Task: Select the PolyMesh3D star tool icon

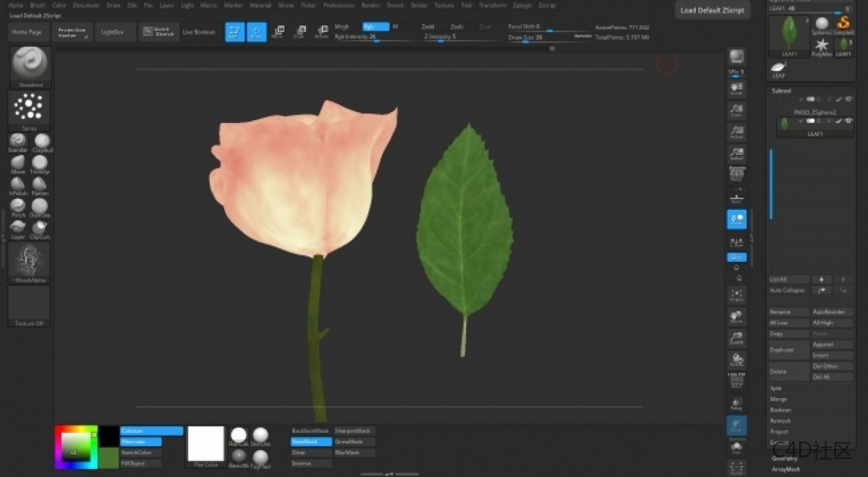Action: pyautogui.click(x=822, y=46)
